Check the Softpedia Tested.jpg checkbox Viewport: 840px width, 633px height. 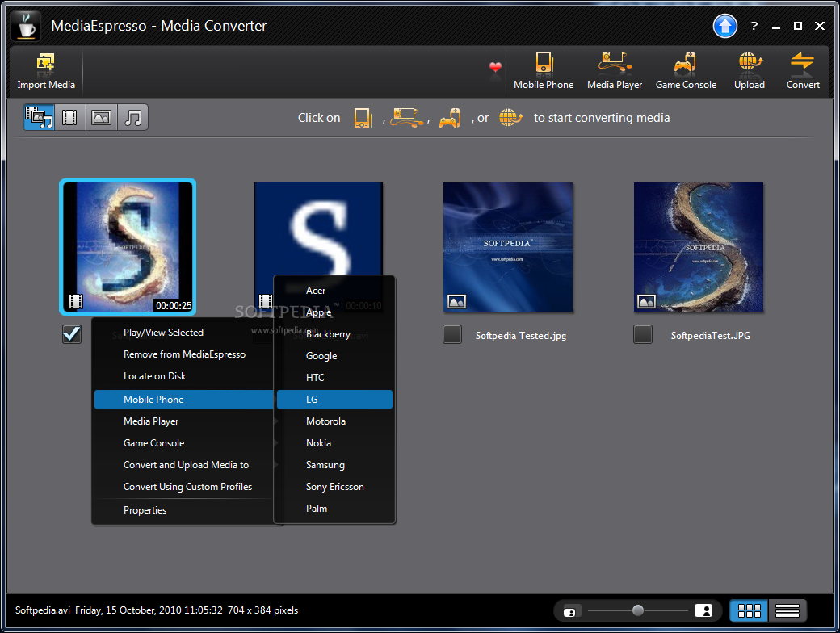(x=452, y=334)
